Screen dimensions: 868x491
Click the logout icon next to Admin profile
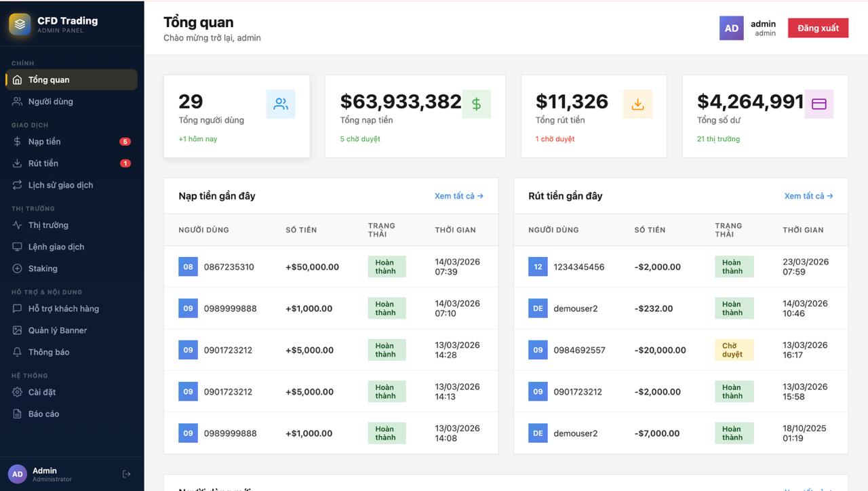point(126,473)
